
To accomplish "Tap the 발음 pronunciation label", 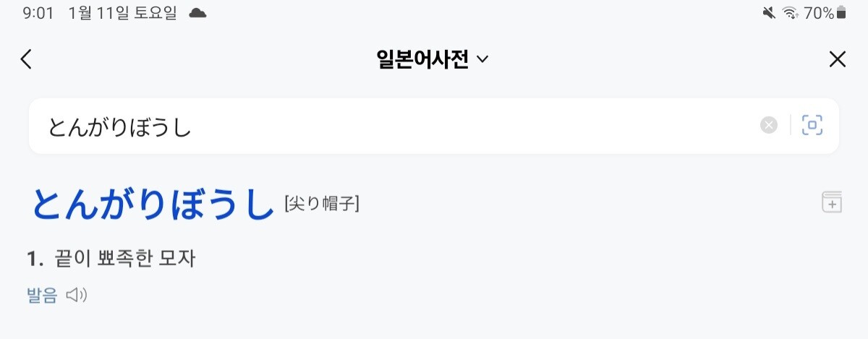I will coord(42,296).
